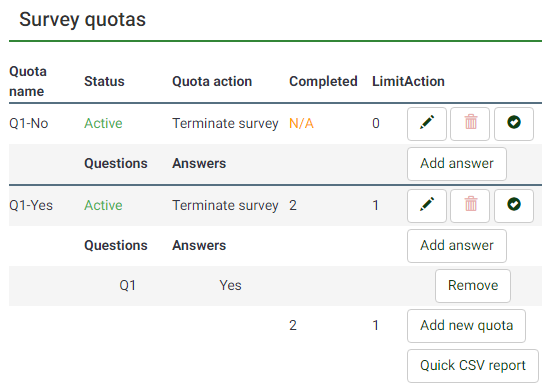Remove the Q1 Yes answer
The width and height of the screenshot is (550, 390).
coord(473,286)
